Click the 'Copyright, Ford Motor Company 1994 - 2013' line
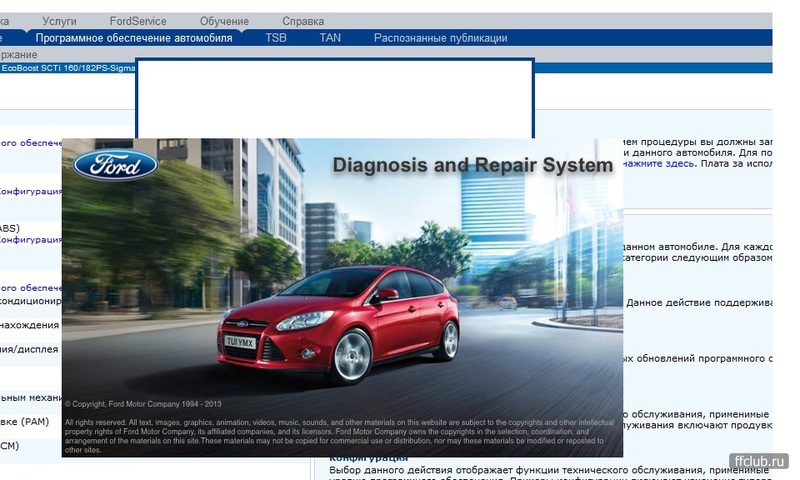Viewport: 800px width, 480px height. [143, 404]
